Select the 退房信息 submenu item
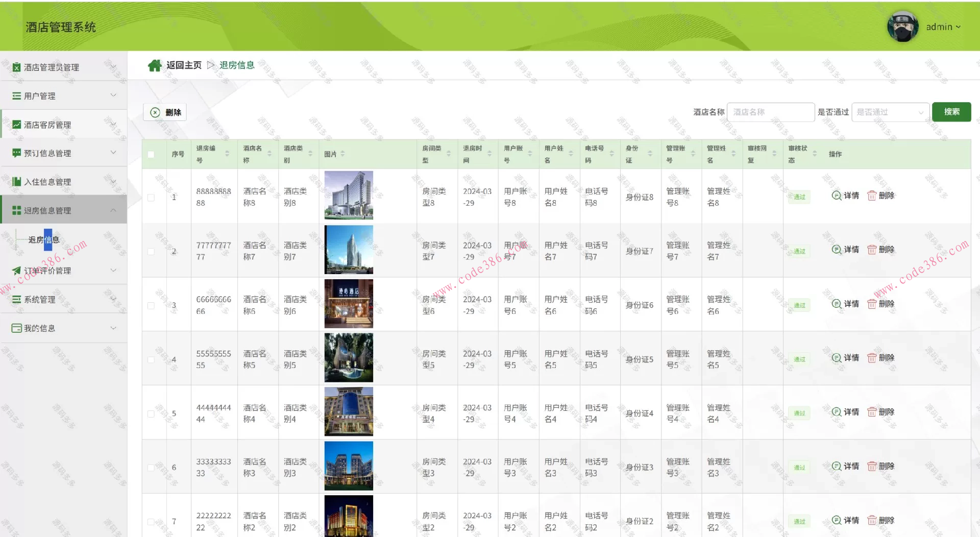Screen dimensions: 980x537 coord(44,240)
